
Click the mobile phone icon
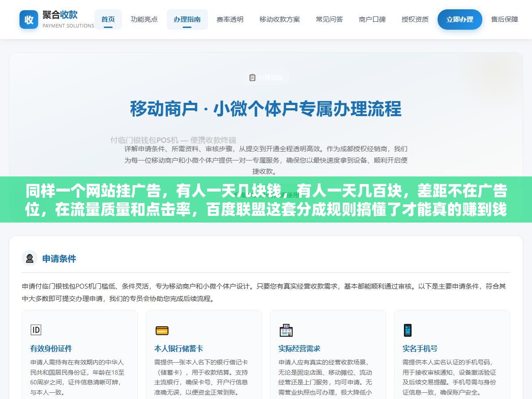[407, 330]
